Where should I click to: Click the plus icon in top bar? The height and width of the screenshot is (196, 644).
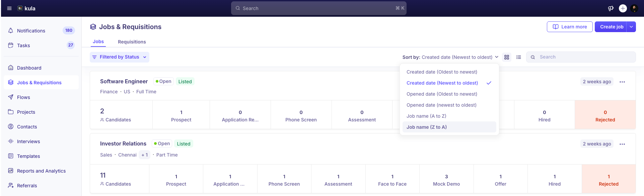click(623, 8)
